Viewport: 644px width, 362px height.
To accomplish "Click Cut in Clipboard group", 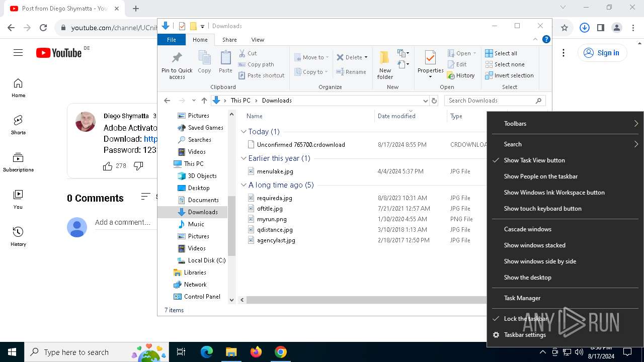I will point(248,53).
